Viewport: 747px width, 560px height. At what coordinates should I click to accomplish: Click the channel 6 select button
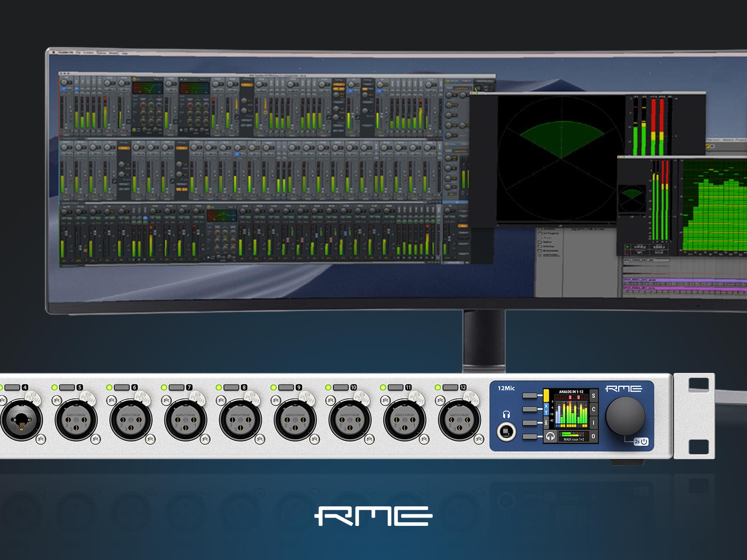pos(122,387)
